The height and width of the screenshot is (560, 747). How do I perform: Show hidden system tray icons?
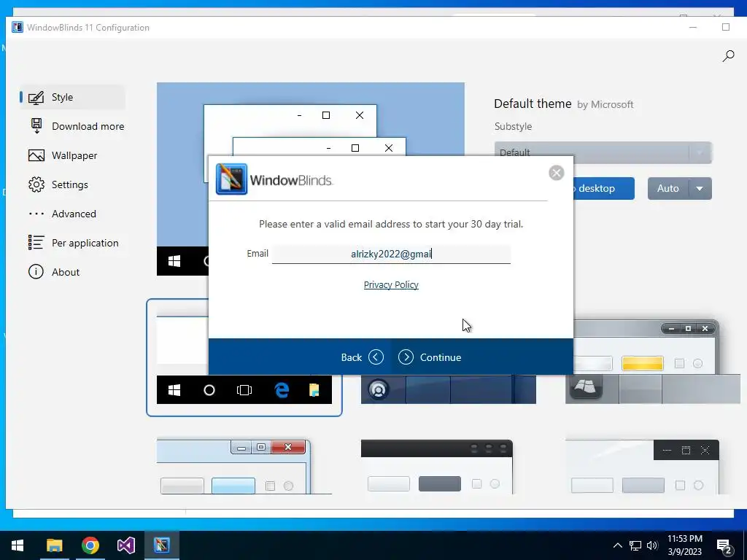617,545
